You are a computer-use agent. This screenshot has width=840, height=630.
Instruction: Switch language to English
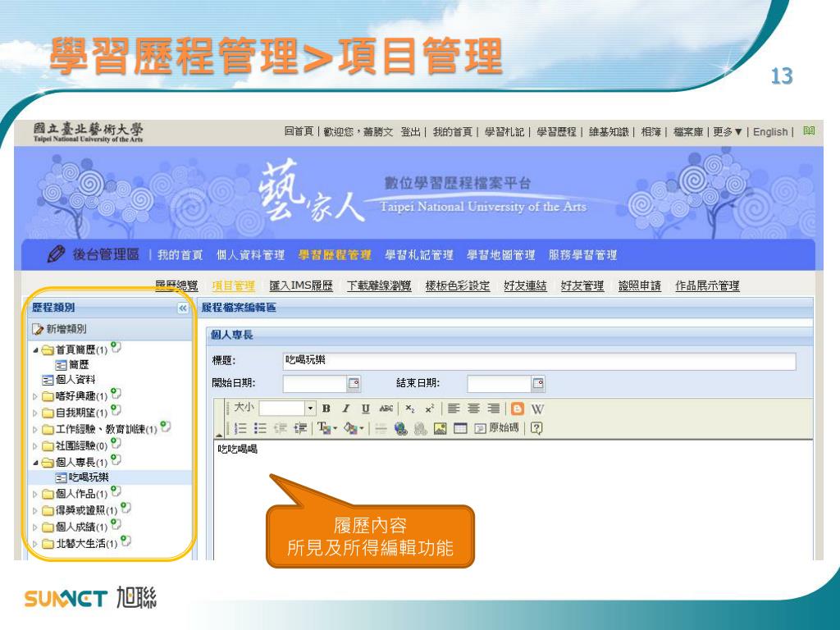coord(770,132)
